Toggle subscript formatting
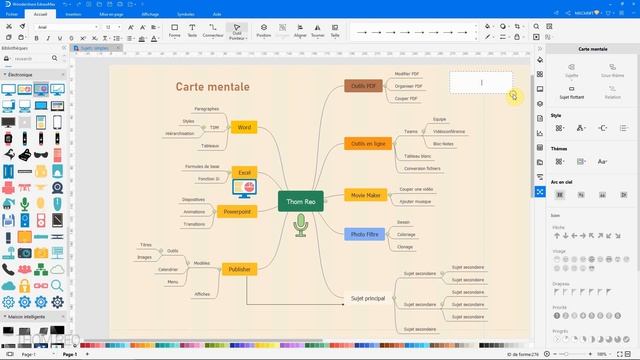 (94, 38)
